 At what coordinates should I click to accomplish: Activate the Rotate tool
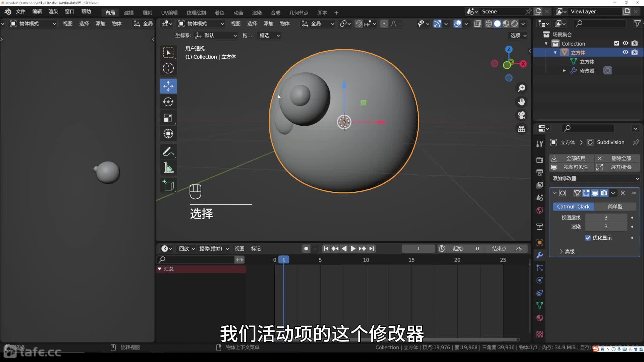168,102
